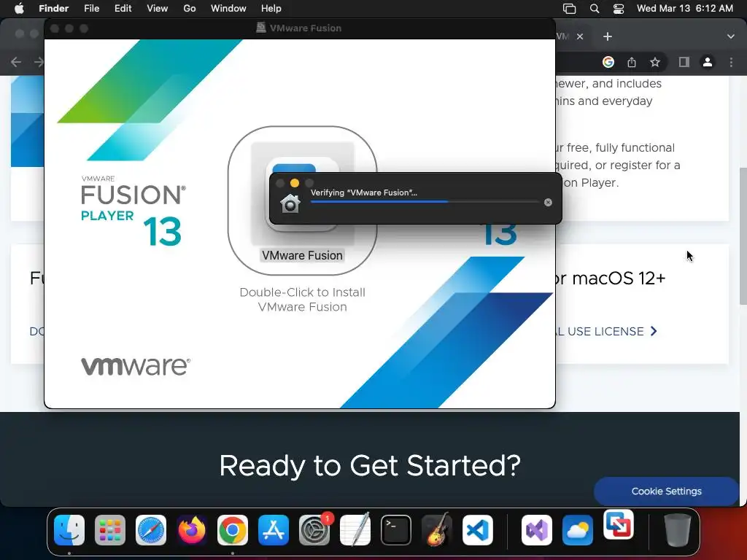Click the Google icon in Chrome address bar
Viewport: 747px width, 560px height.
click(x=608, y=62)
